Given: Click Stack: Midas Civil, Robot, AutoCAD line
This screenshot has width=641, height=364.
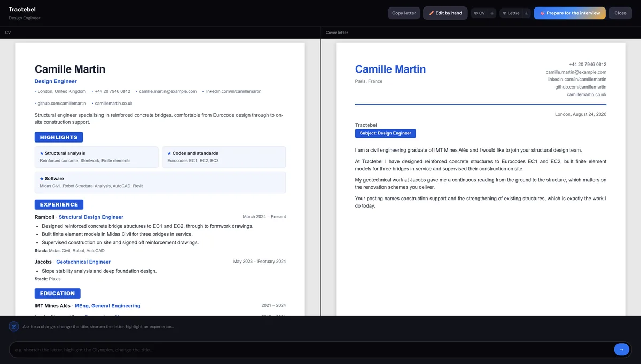Looking at the screenshot, I should [x=69, y=250].
